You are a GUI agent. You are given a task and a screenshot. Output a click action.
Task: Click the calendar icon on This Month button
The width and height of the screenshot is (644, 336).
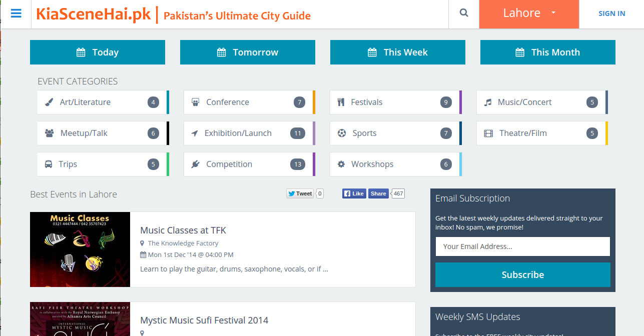tap(520, 52)
